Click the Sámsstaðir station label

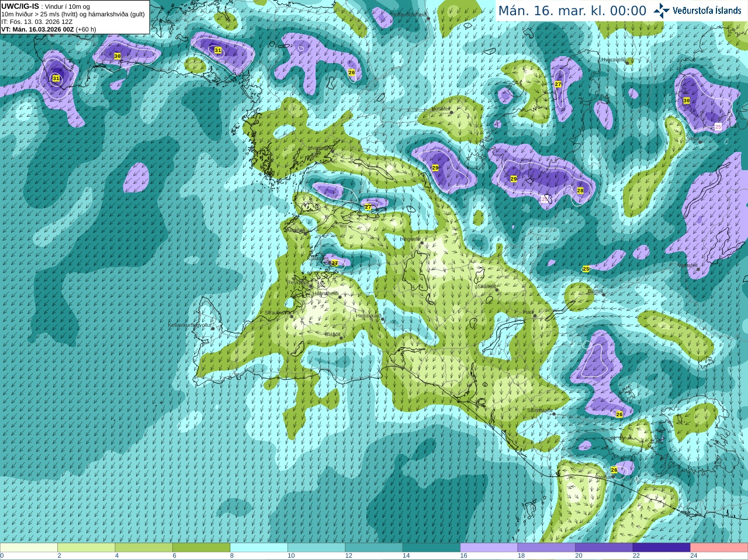pyautogui.click(x=539, y=410)
